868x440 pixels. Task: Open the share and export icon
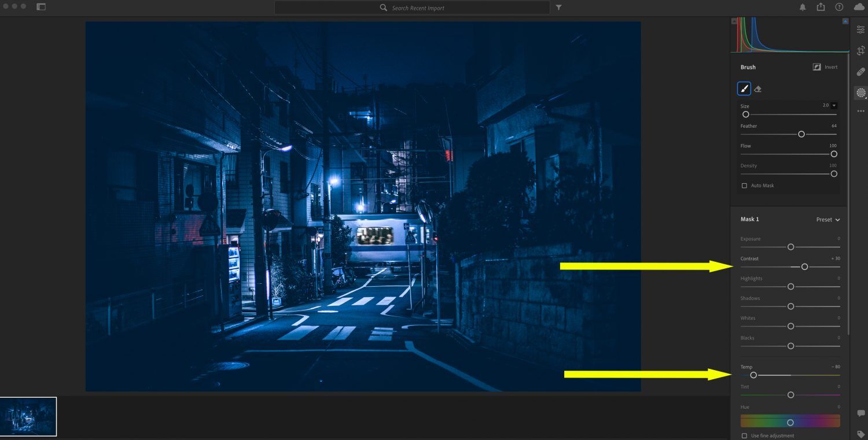coord(821,7)
